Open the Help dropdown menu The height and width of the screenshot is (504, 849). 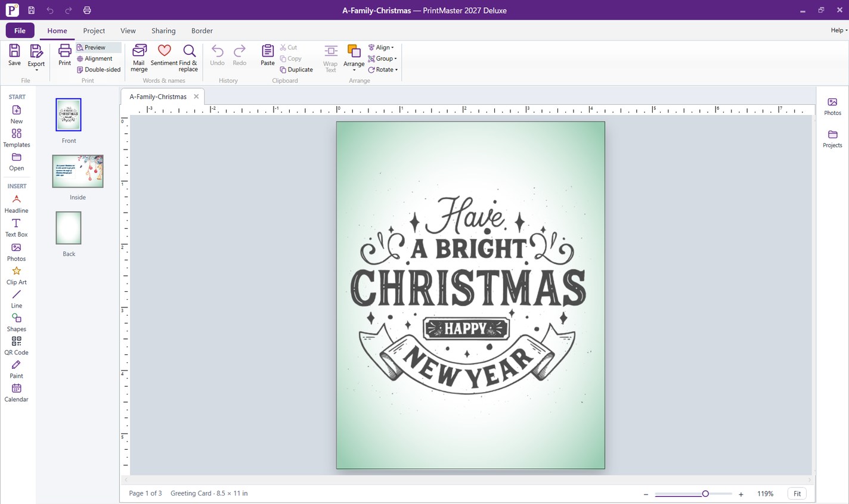tap(839, 30)
